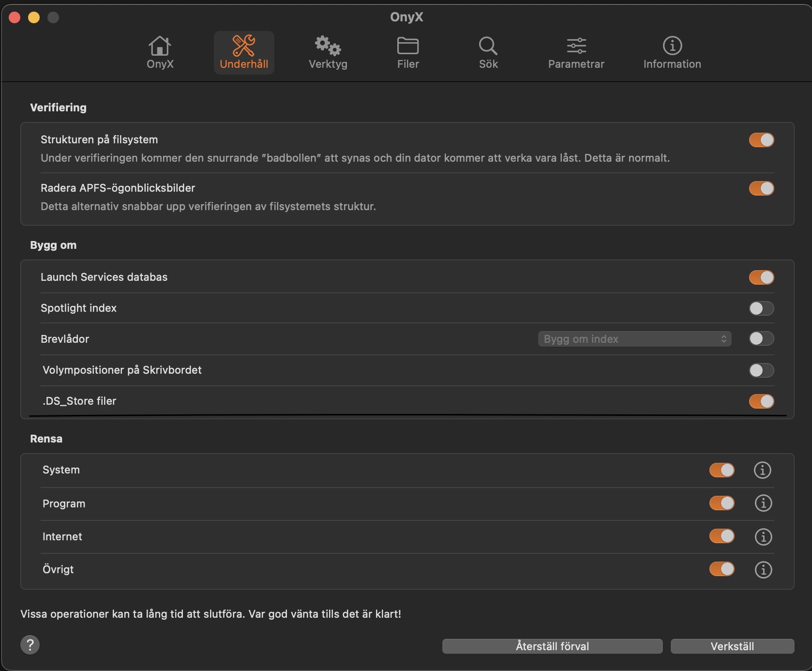Click the 'Detta alternativ snabbar upp' description
The width and height of the screenshot is (812, 671).
[x=208, y=206]
